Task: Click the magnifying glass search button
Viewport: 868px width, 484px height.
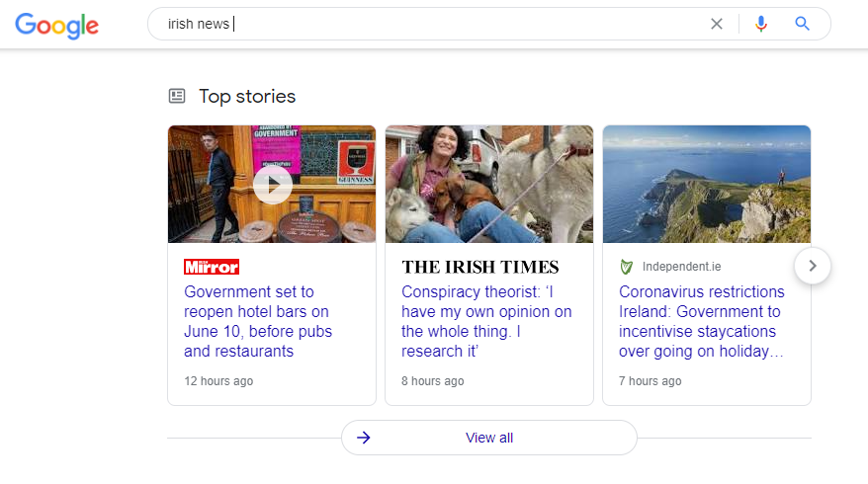Action: point(803,24)
